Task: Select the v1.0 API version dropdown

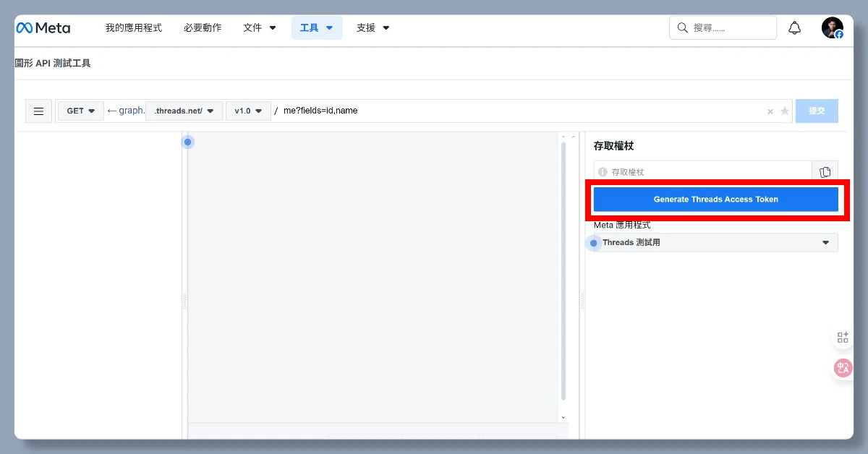Action: [x=248, y=111]
